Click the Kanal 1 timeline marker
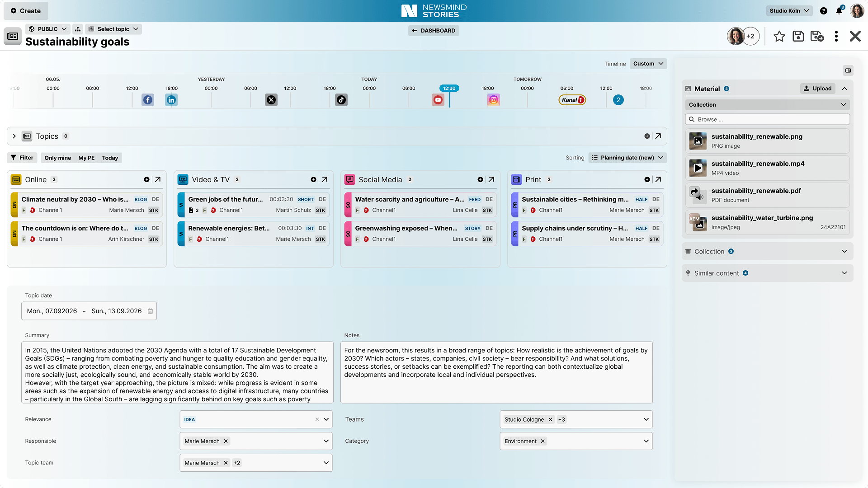Viewport: 868px width, 488px height. [572, 100]
